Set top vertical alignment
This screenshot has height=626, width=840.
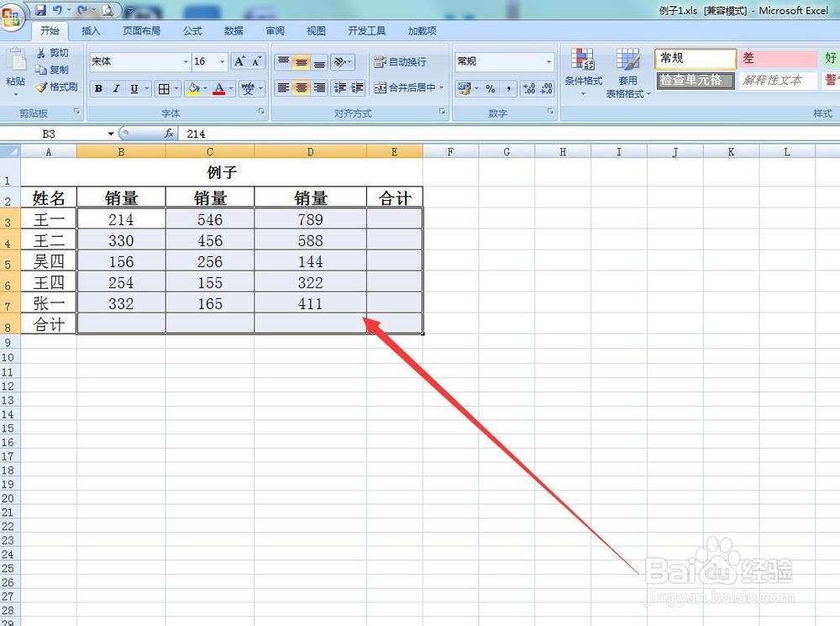284,61
